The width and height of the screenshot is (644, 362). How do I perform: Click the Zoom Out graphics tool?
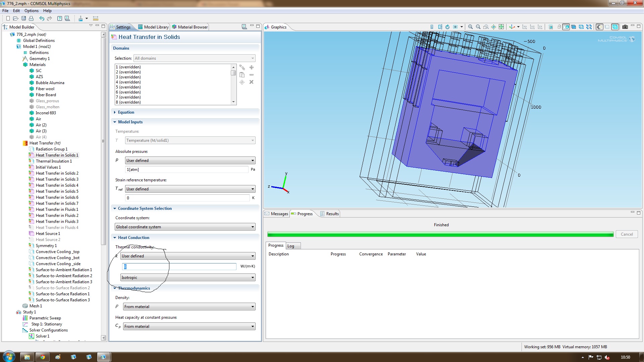pyautogui.click(x=478, y=27)
